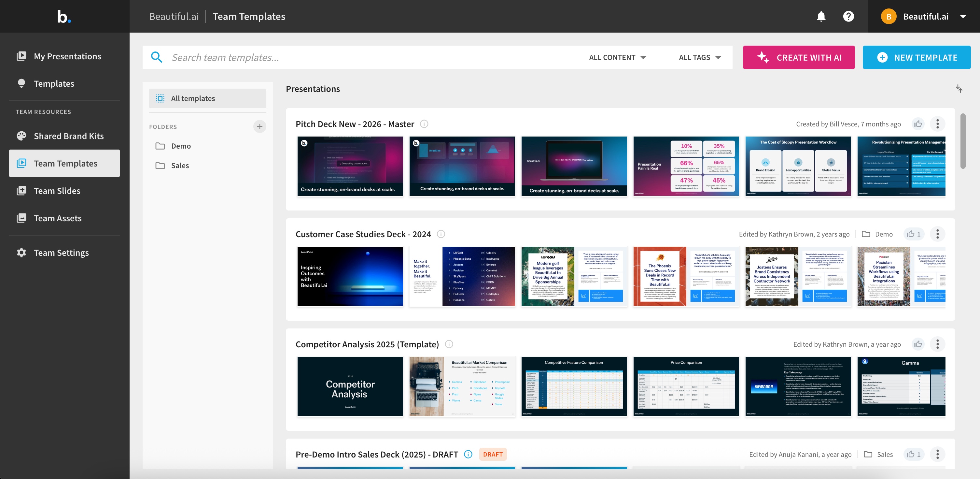This screenshot has width=980, height=479.
Task: Open the Jostens Brand Consistency slide
Action: 798,276
